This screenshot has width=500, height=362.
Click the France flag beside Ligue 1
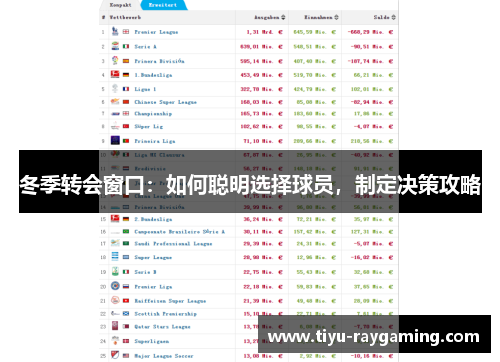[x=126, y=89]
